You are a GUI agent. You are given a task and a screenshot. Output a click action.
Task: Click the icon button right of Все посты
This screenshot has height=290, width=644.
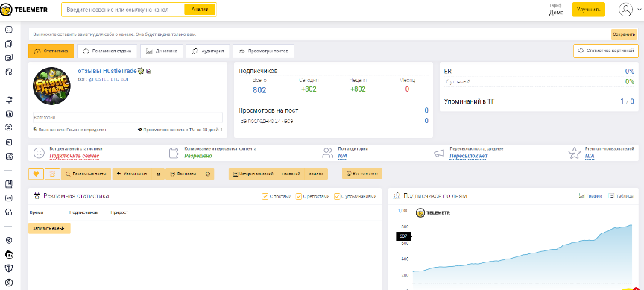tap(208, 174)
